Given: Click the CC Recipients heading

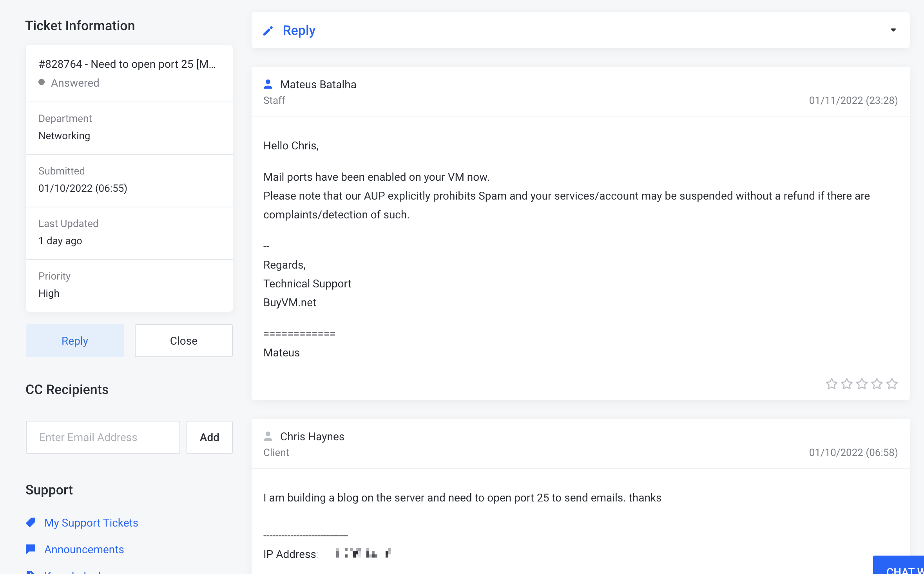Looking at the screenshot, I should [67, 389].
